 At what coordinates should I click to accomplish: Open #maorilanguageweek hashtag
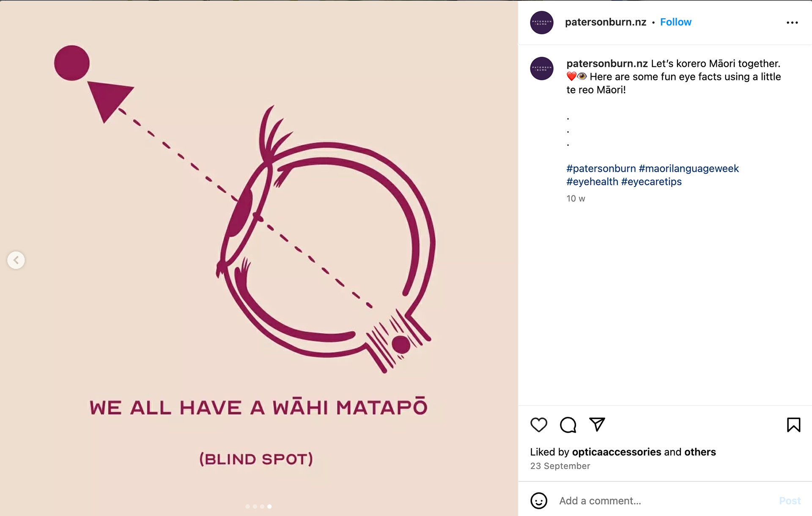(x=689, y=168)
